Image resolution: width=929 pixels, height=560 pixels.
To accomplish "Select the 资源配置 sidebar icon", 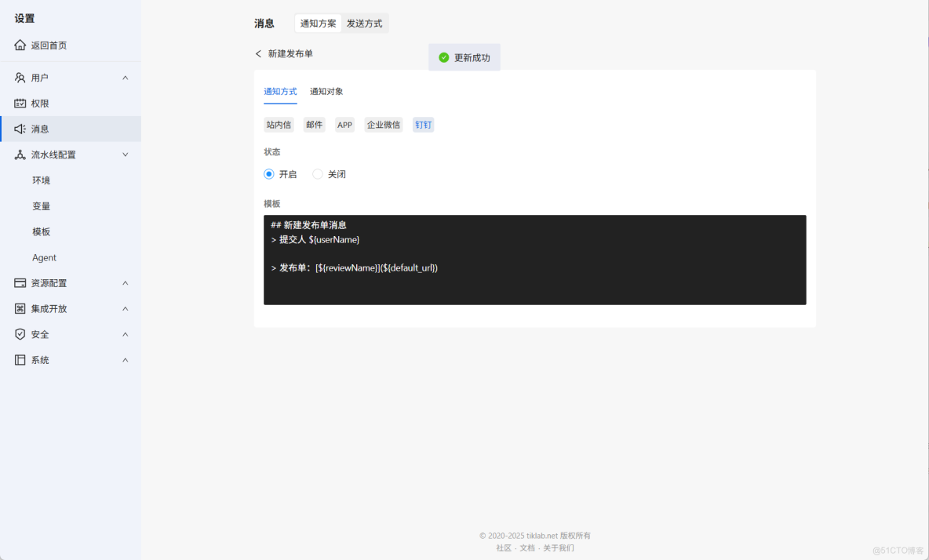I will 19,282.
